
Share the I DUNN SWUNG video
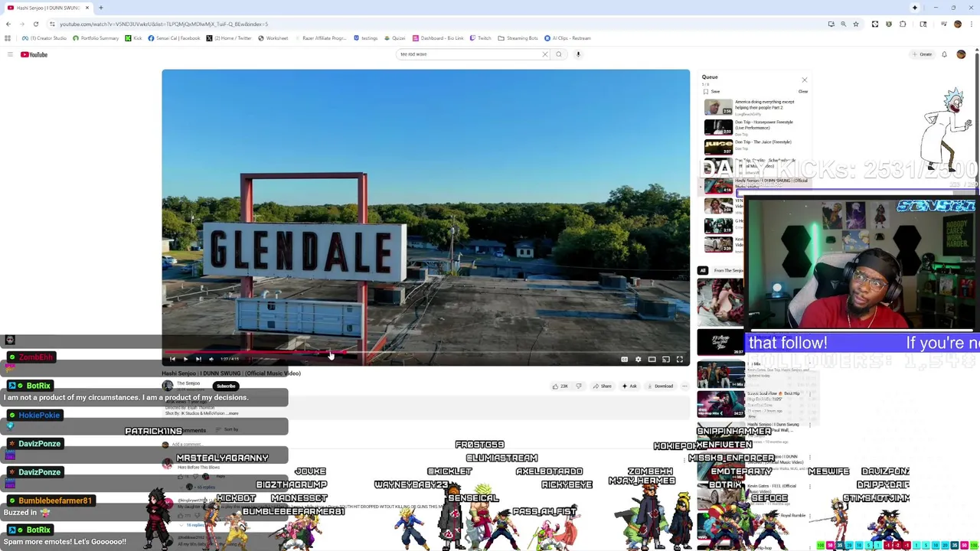coord(603,386)
